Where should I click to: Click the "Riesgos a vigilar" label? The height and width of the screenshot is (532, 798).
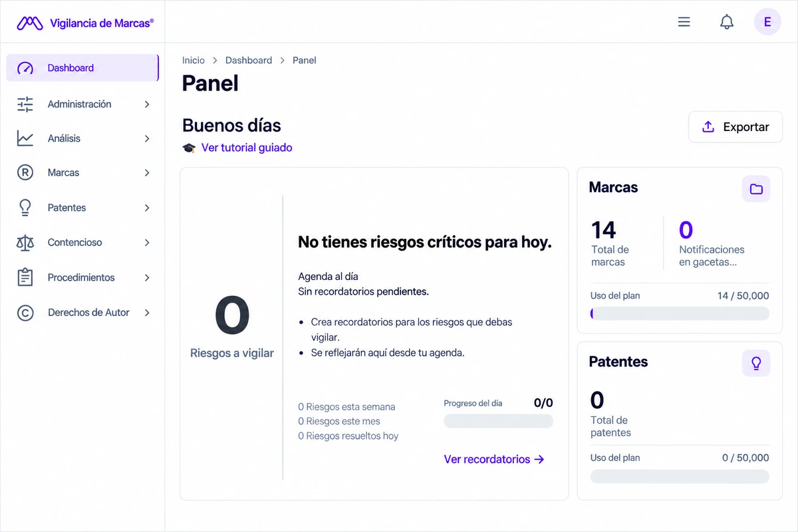[x=232, y=353]
